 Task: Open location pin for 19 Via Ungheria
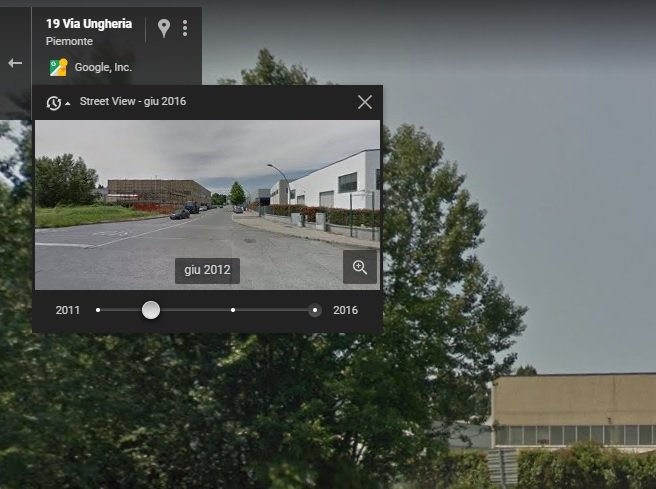click(x=164, y=28)
